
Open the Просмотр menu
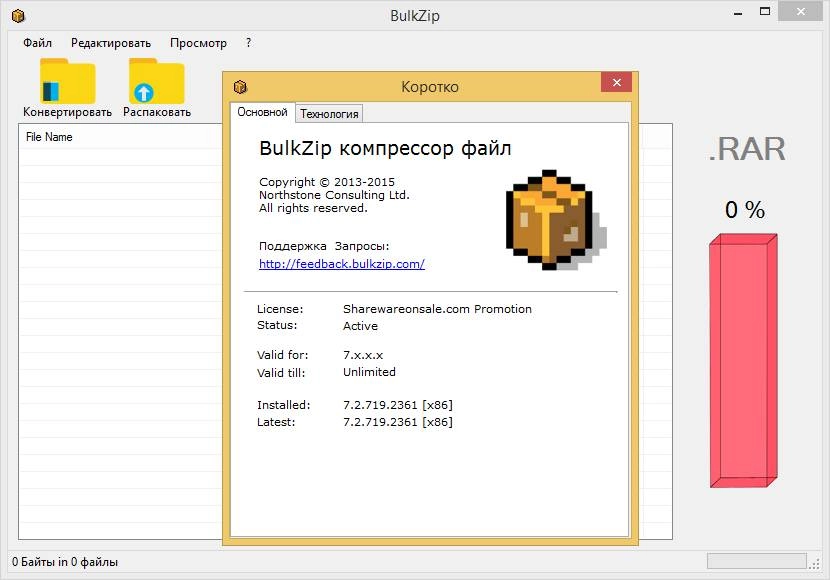click(x=198, y=43)
